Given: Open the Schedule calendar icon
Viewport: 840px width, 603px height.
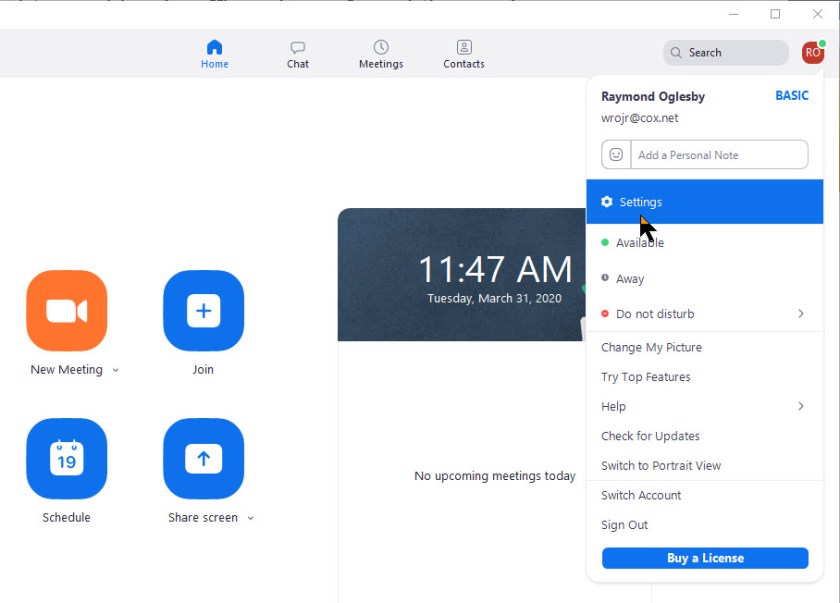Looking at the screenshot, I should [66, 458].
